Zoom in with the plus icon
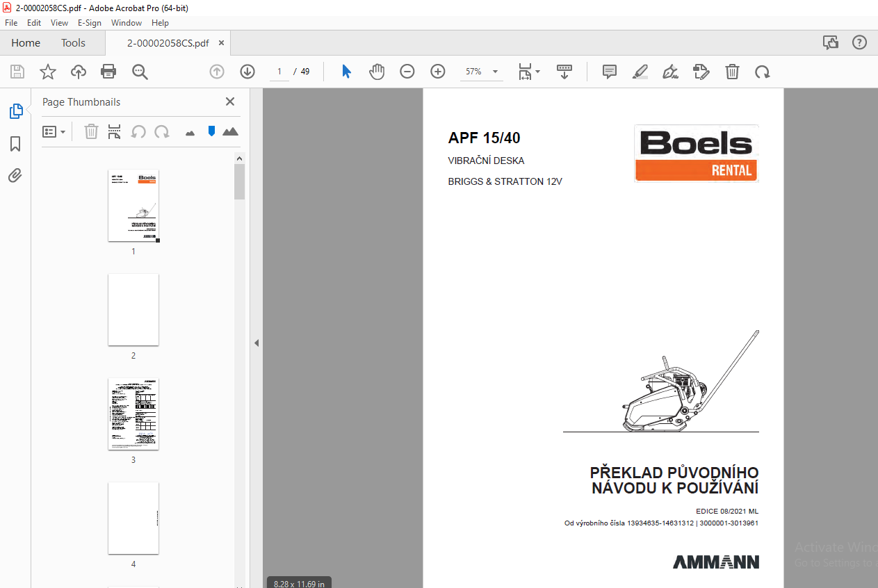The image size is (878, 588). [x=438, y=72]
